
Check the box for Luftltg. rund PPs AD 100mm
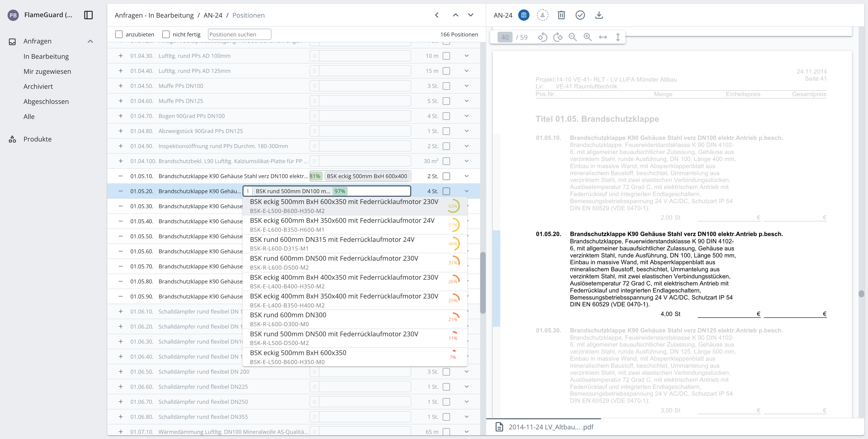pyautogui.click(x=446, y=56)
